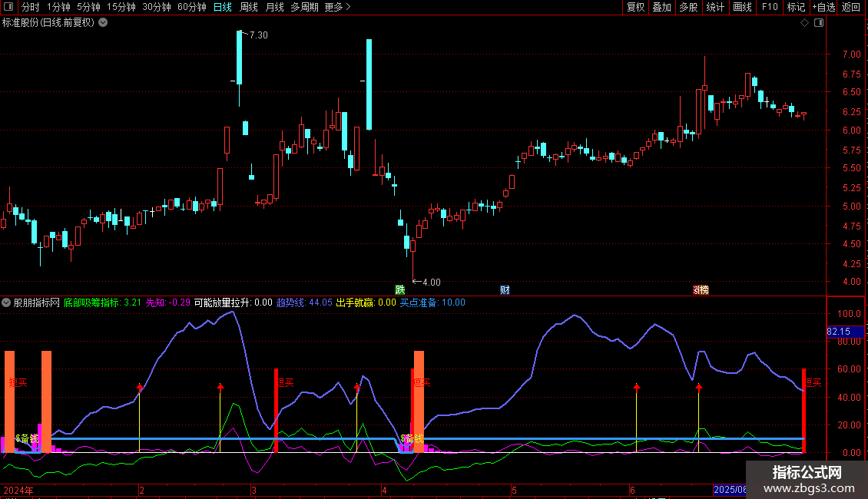
Task: Open F10 company info
Action: click(770, 7)
